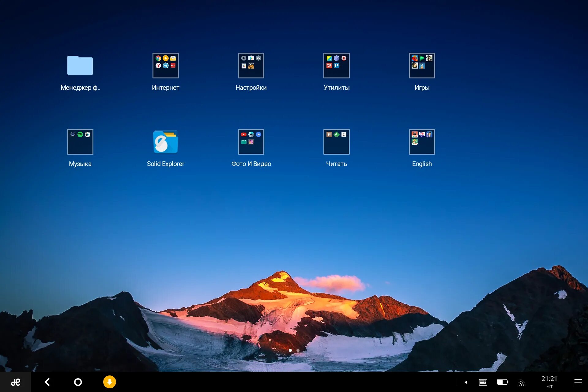This screenshot has width=588, height=392.
Task: Open the English apps folder
Action: pyautogui.click(x=422, y=142)
